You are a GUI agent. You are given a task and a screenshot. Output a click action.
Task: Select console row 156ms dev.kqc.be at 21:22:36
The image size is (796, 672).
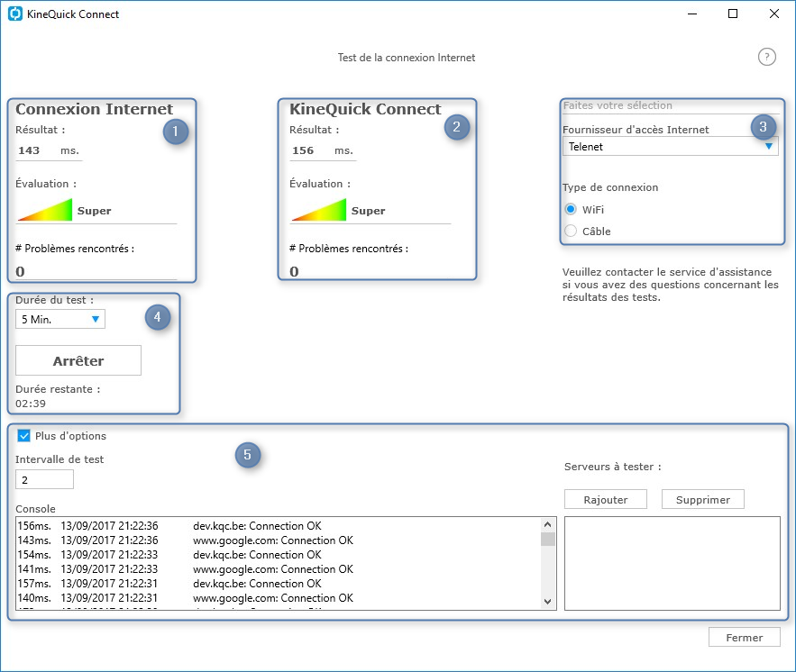coord(279,526)
